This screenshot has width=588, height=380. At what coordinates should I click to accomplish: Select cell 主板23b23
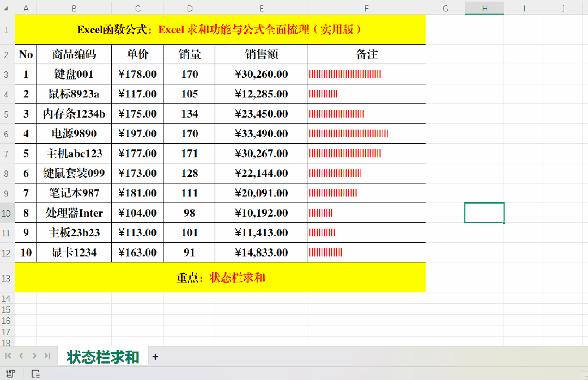point(74,232)
